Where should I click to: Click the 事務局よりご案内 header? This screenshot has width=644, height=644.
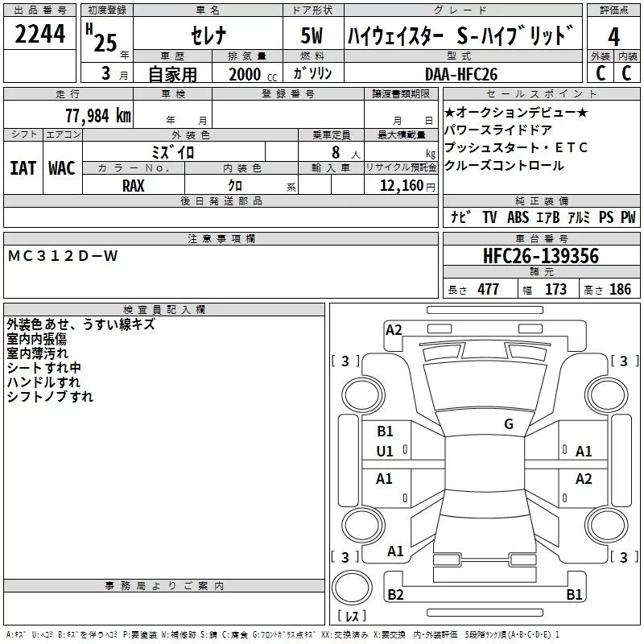pos(164,586)
